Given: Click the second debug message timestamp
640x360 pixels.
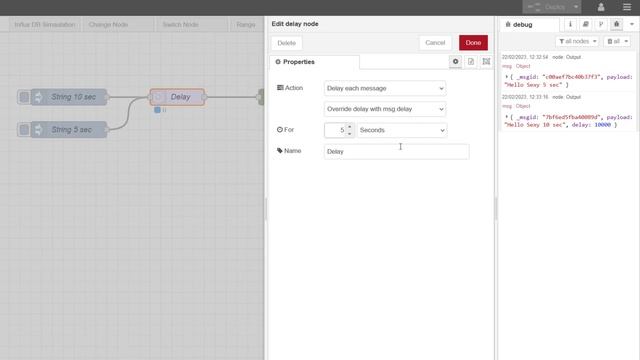Looking at the screenshot, I should click(x=525, y=97).
